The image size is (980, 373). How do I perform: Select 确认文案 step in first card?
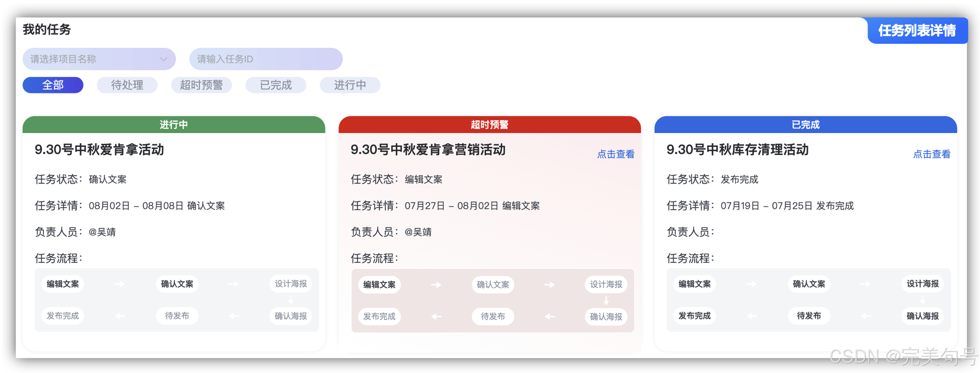[x=177, y=284]
